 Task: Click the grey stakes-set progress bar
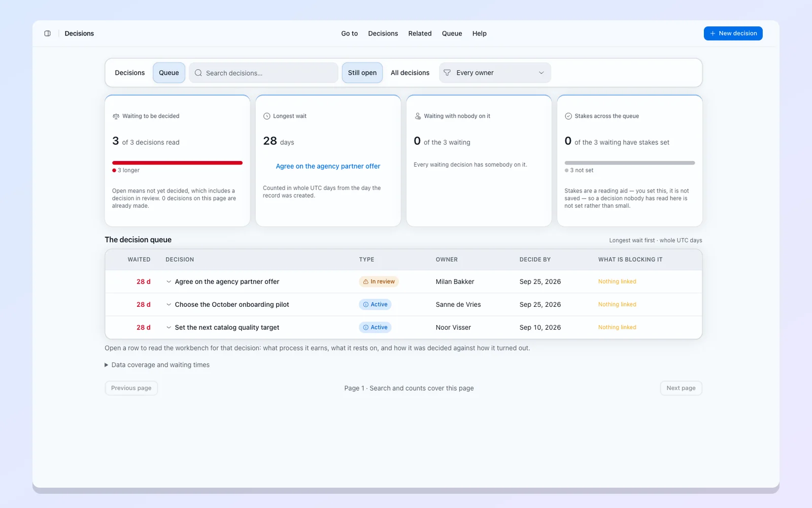[630, 163]
